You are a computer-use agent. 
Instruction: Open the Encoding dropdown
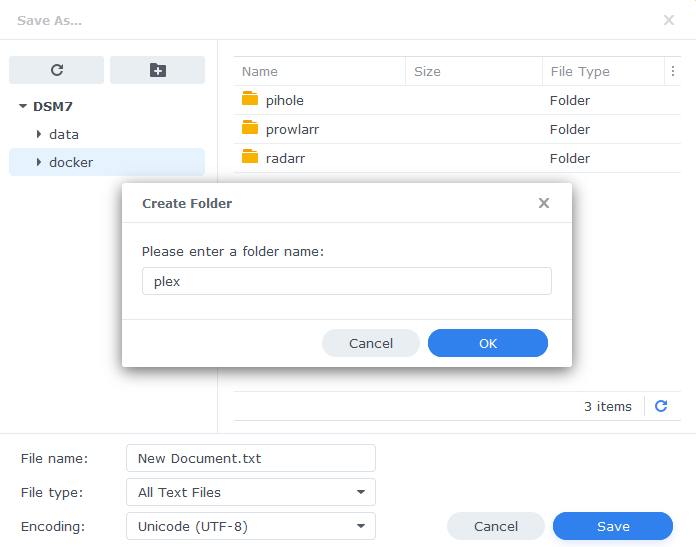[x=251, y=526]
